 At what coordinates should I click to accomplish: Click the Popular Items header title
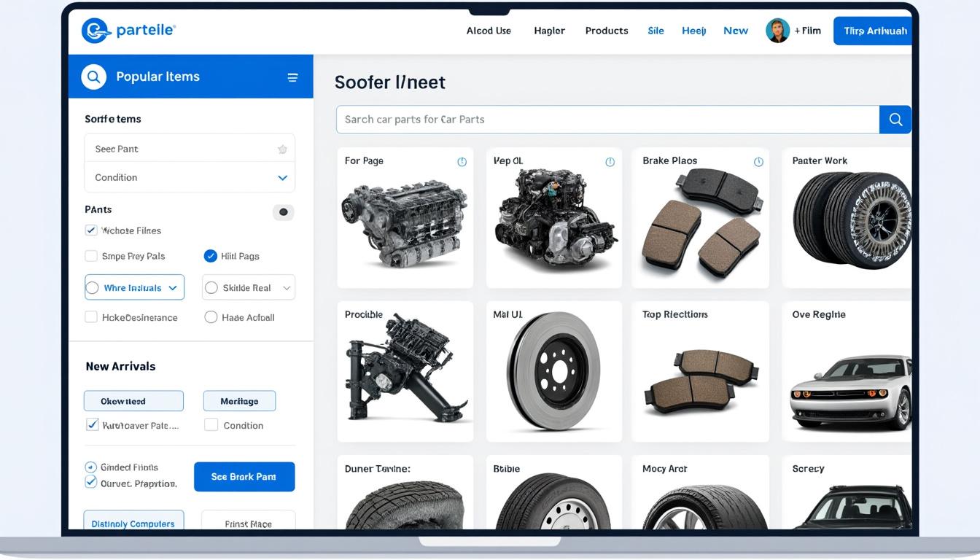point(157,77)
